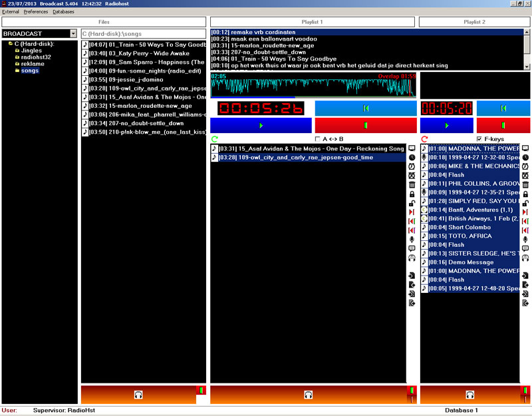Click the microphone icon beside Playlist 1
532x416 pixels.
412,240
